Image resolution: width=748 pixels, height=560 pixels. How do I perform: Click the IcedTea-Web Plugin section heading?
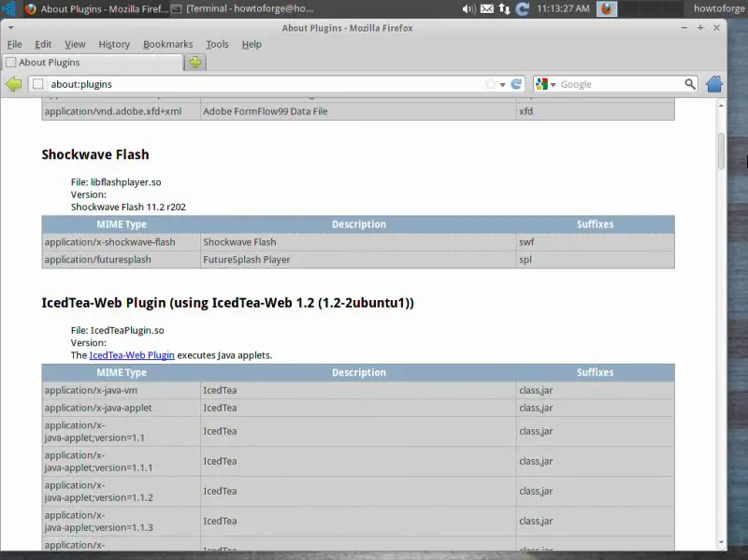pos(227,303)
